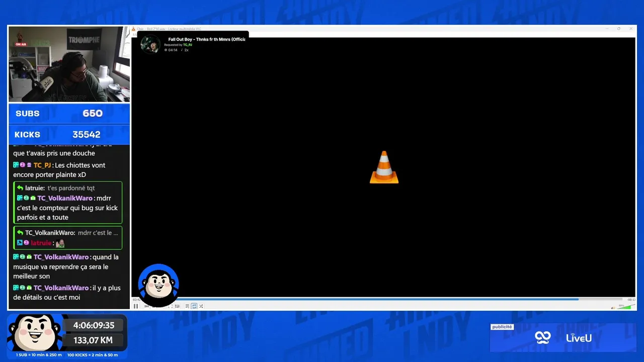Click the SUBS 650 counter
This screenshot has height=362, width=644.
(x=69, y=113)
